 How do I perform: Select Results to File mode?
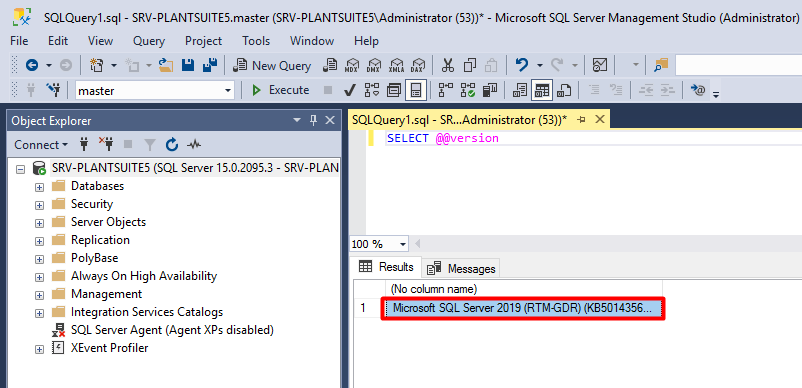pos(564,90)
